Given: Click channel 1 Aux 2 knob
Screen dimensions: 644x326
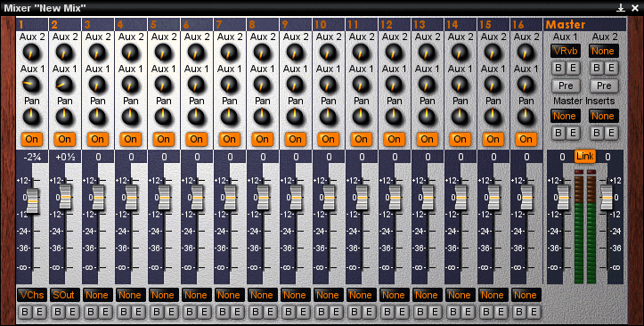Looking at the screenshot, I should pos(31,53).
